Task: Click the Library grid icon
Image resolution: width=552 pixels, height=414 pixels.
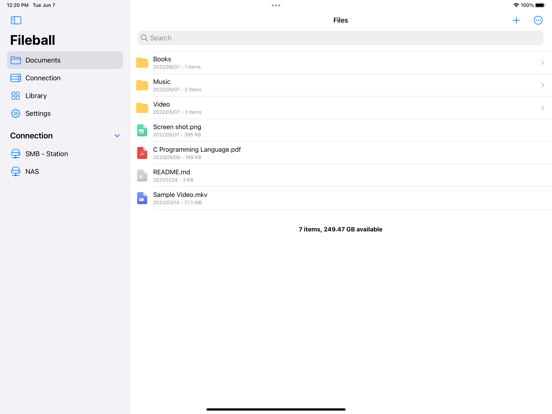Action: click(15, 96)
